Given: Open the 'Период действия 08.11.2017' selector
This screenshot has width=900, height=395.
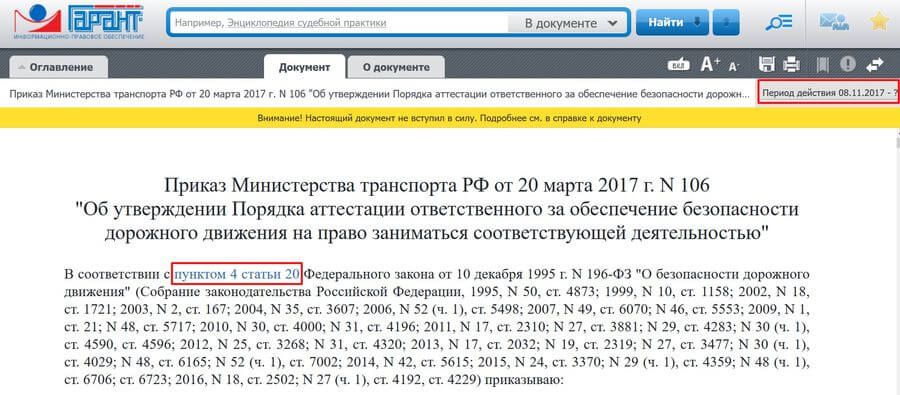Looking at the screenshot, I should pyautogui.click(x=829, y=92).
